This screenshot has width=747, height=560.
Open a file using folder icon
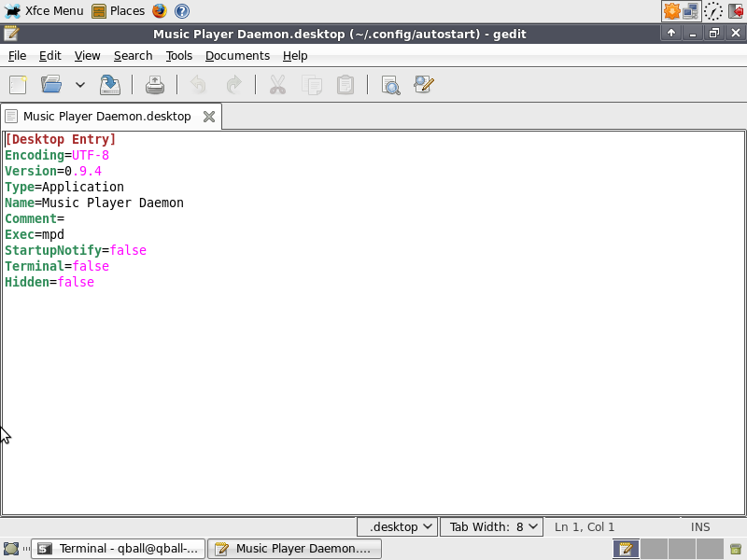(x=51, y=85)
